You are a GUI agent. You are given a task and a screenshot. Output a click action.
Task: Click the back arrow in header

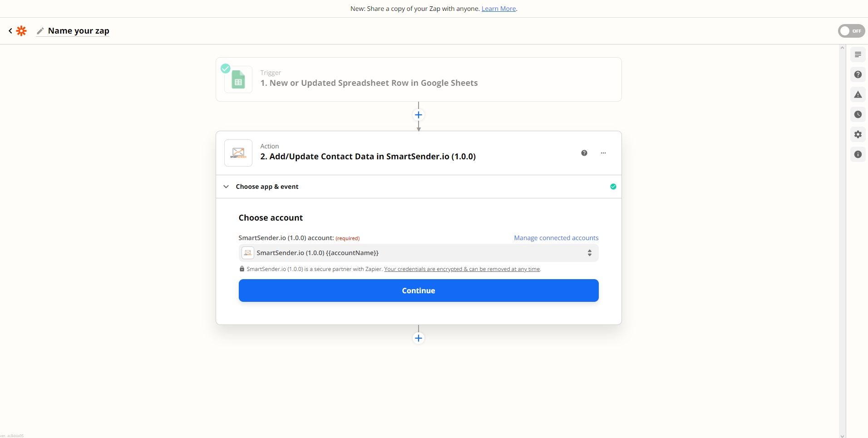(10, 31)
